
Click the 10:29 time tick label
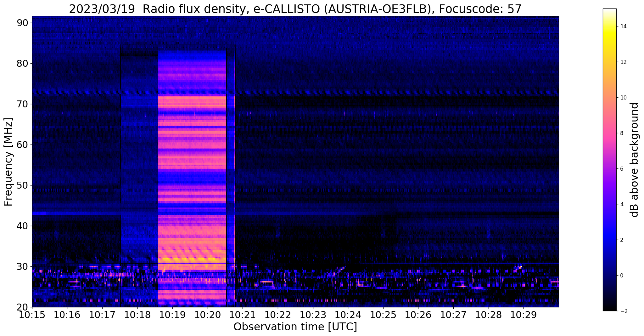click(524, 314)
